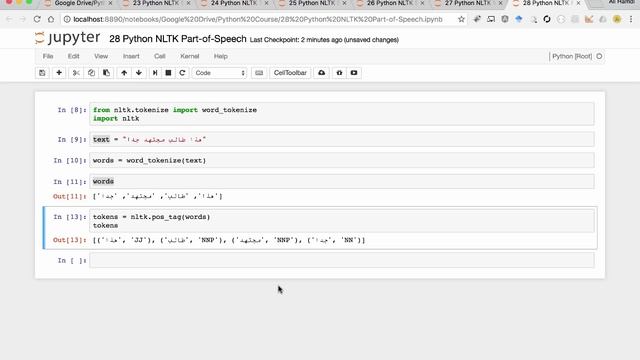
Task: Restart the kernel icon
Action: [x=182, y=73]
